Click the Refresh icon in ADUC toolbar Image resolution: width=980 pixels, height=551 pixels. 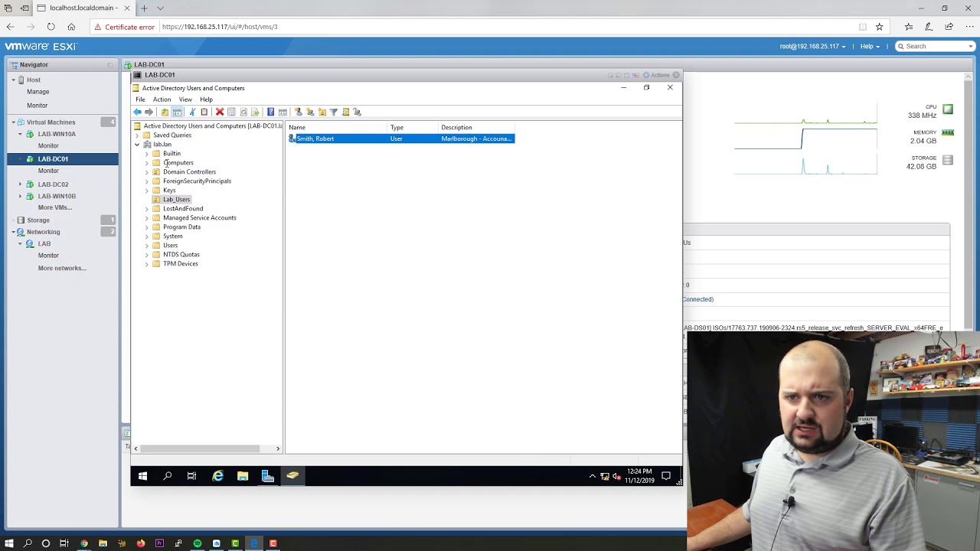tap(243, 112)
